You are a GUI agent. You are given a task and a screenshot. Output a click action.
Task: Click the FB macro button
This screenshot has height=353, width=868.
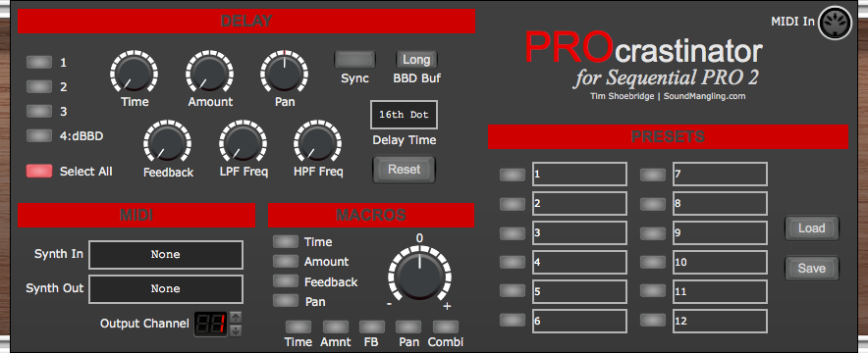point(371,327)
